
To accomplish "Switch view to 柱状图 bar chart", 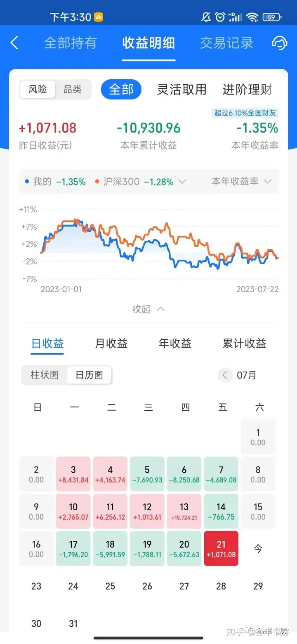I will tap(45, 375).
